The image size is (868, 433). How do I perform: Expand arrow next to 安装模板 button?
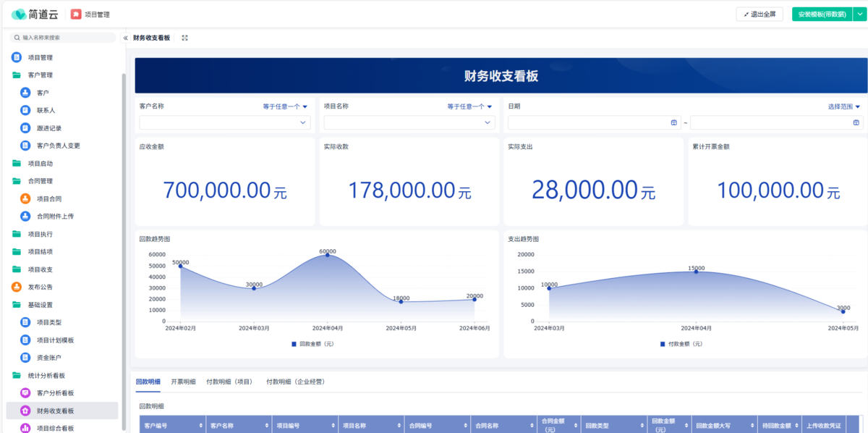pos(859,14)
